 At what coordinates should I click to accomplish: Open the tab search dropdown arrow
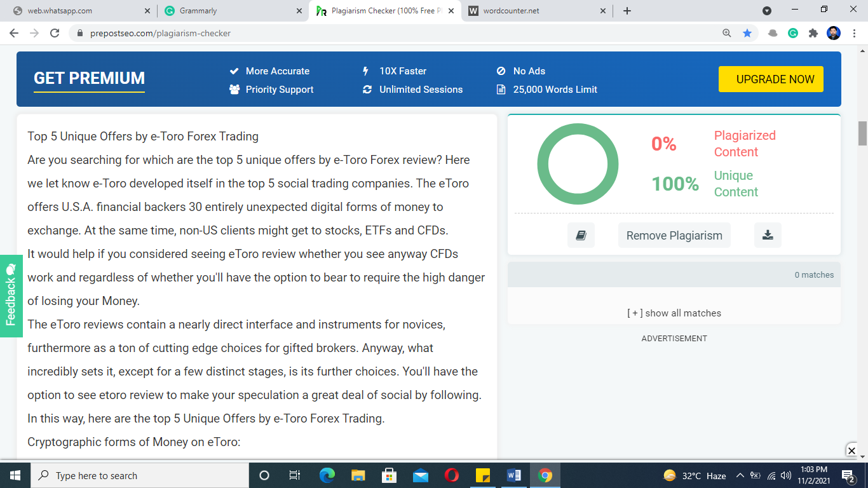(x=767, y=11)
